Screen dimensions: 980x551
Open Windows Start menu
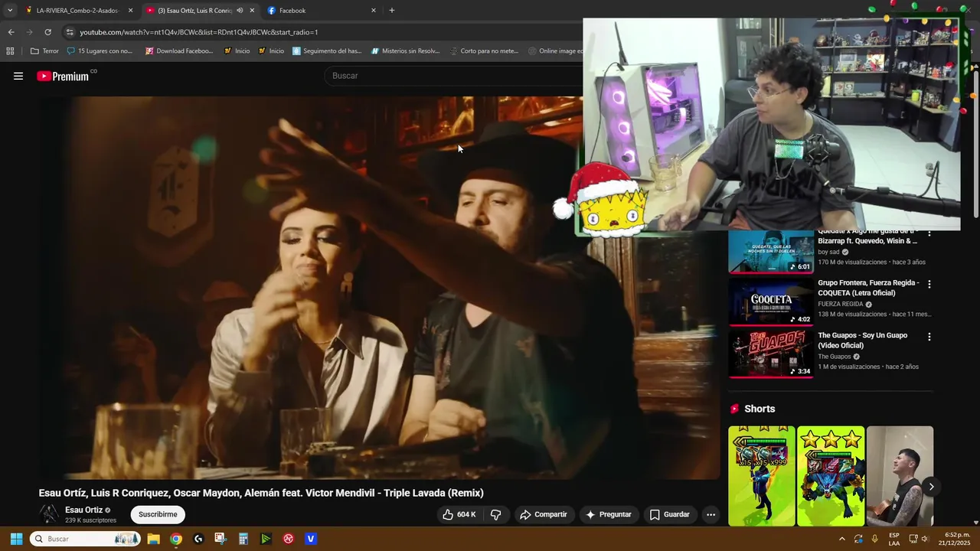coord(16,539)
